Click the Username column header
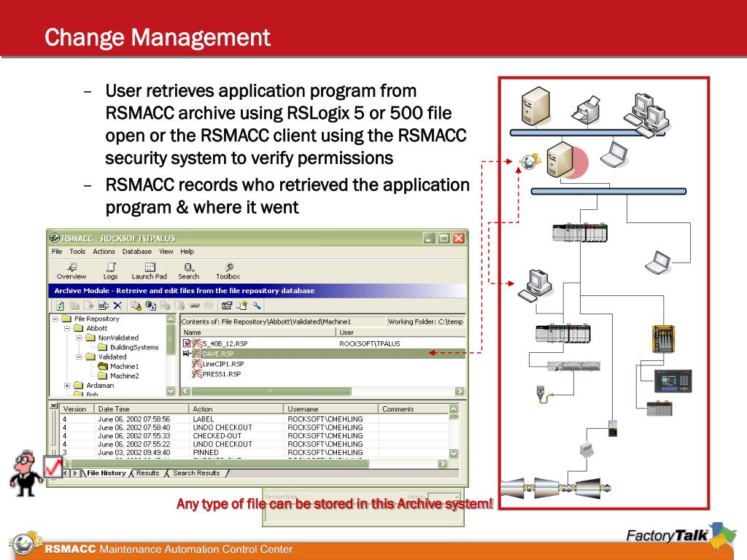Viewport: 747px width, 560px height. (x=330, y=409)
